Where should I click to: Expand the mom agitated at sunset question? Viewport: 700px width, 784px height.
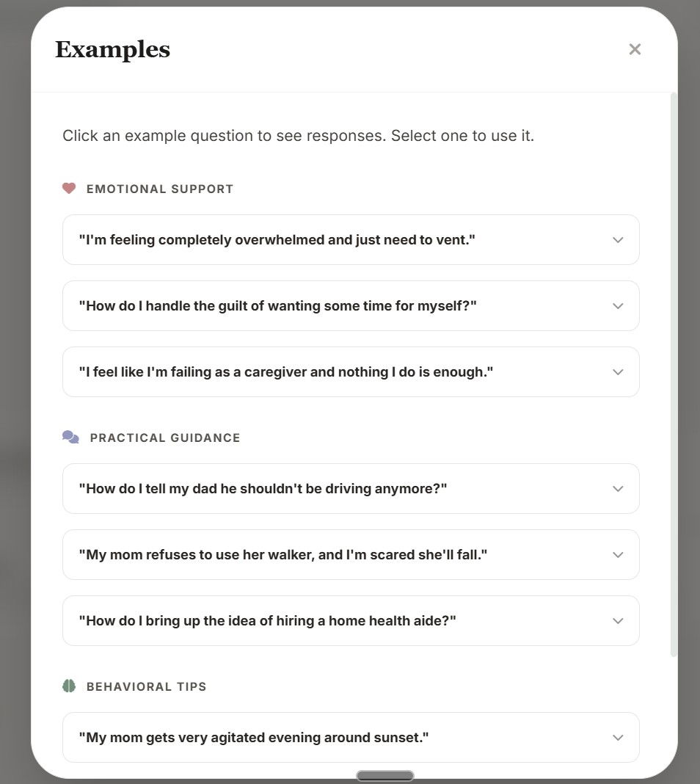point(617,737)
